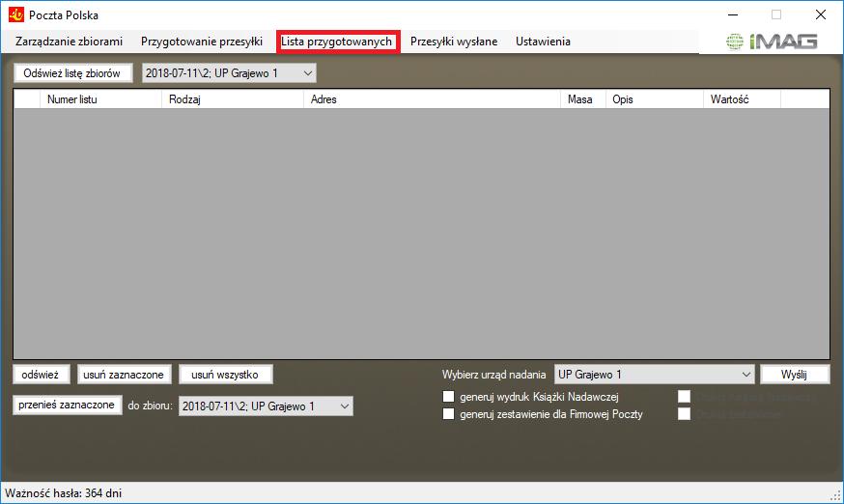This screenshot has height=504, width=844.
Task: Click the IMAG logo
Action: click(x=772, y=42)
